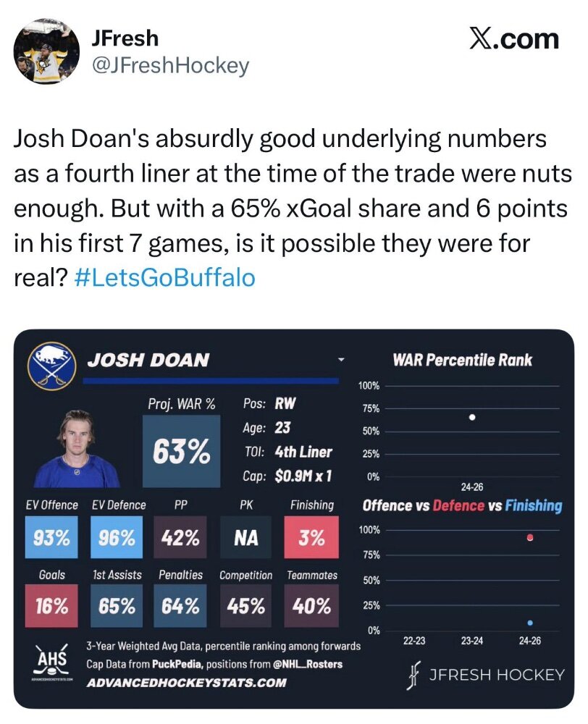Image resolution: width=588 pixels, height=724 pixels.
Task: Click the ADVANCEDHOCKEYSTATS.COM text
Action: pos(186,682)
